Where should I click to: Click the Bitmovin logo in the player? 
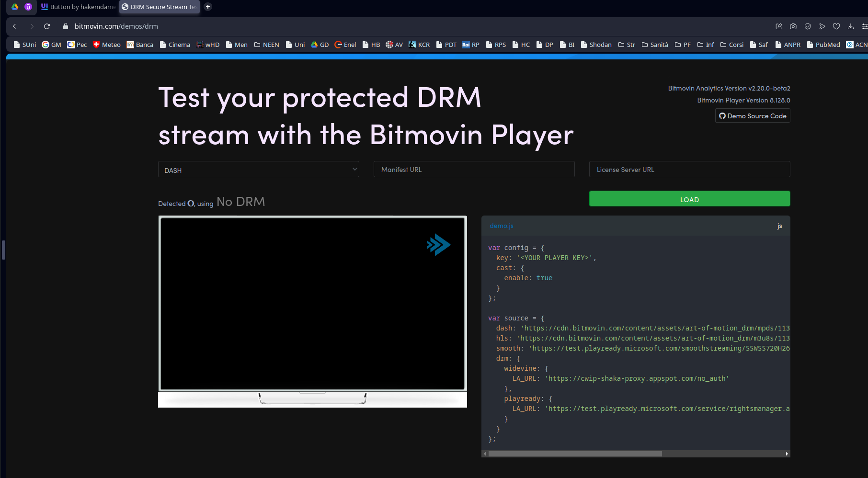(438, 245)
